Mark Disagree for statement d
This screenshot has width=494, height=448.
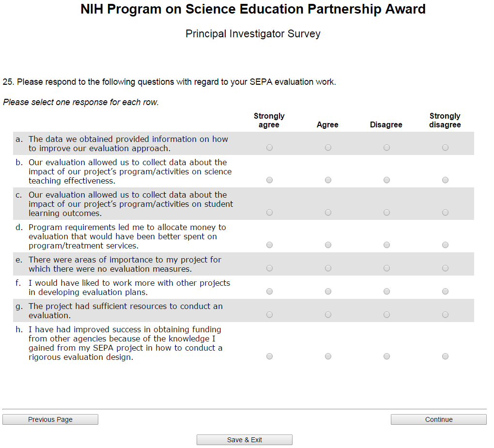click(x=386, y=245)
